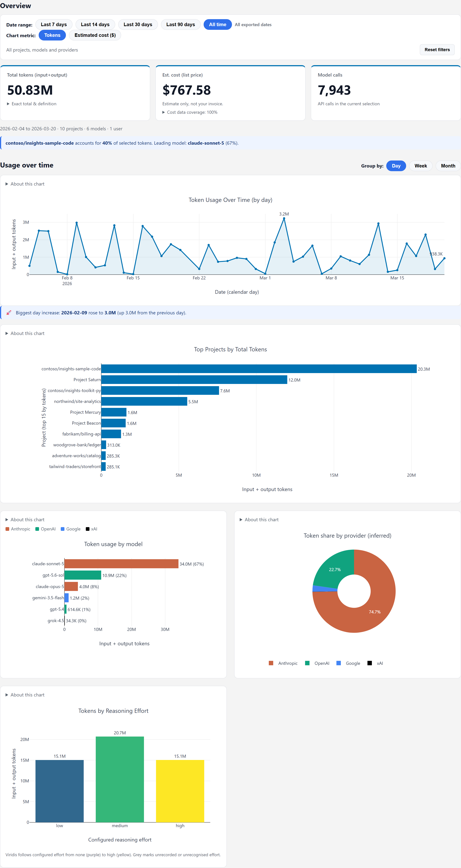The width and height of the screenshot is (461, 868).
Task: Toggle Google in the donut chart legend
Action: coord(348,663)
